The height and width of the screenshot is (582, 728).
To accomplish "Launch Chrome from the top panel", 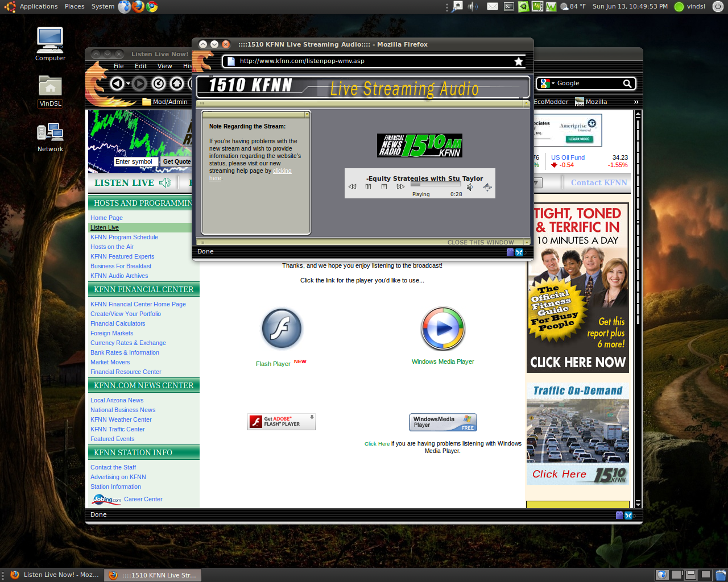I will point(152,7).
